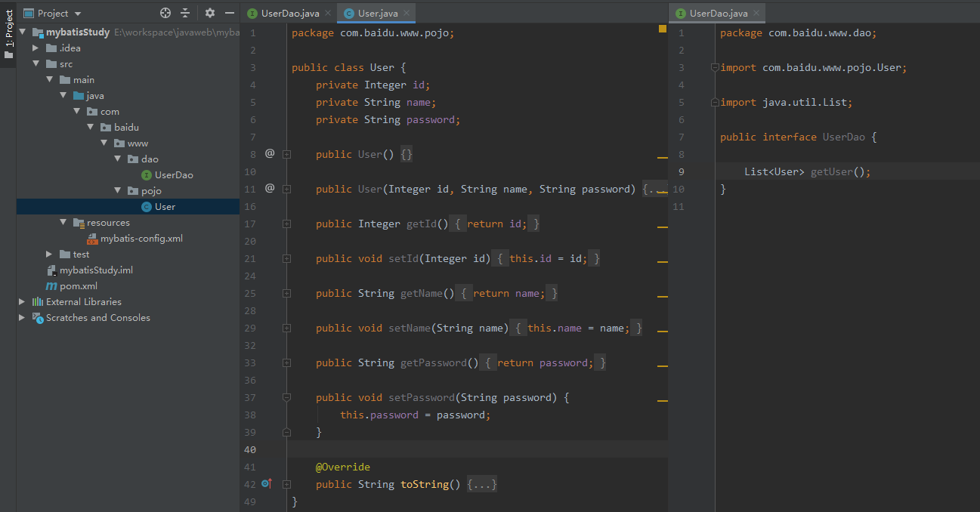This screenshot has height=512, width=980.
Task: Click the java source folder icon
Action: coord(79,96)
